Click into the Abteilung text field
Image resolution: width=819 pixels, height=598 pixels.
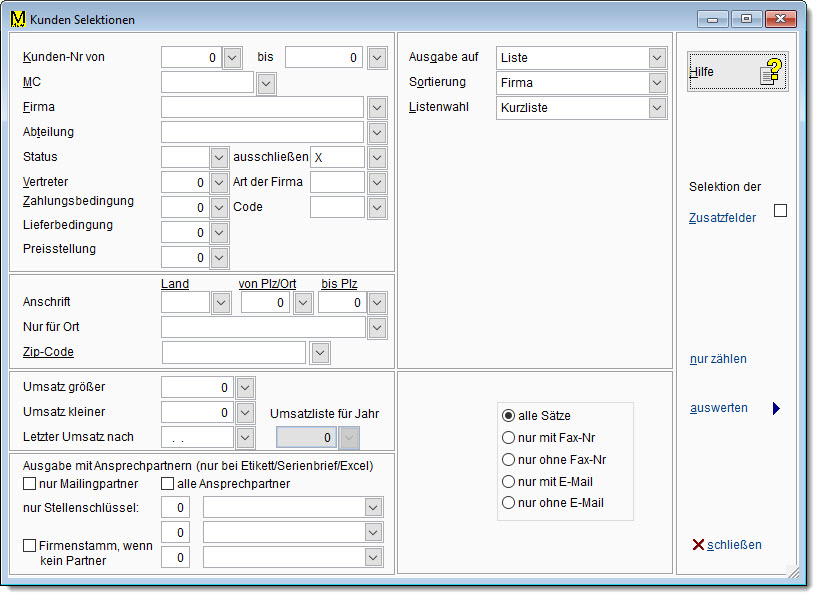coord(262,132)
